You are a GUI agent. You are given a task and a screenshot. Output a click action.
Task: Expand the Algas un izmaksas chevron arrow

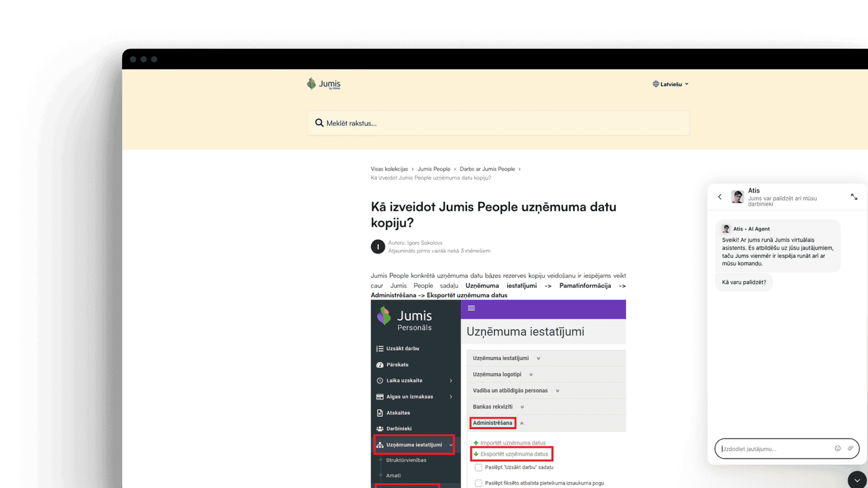tap(451, 397)
